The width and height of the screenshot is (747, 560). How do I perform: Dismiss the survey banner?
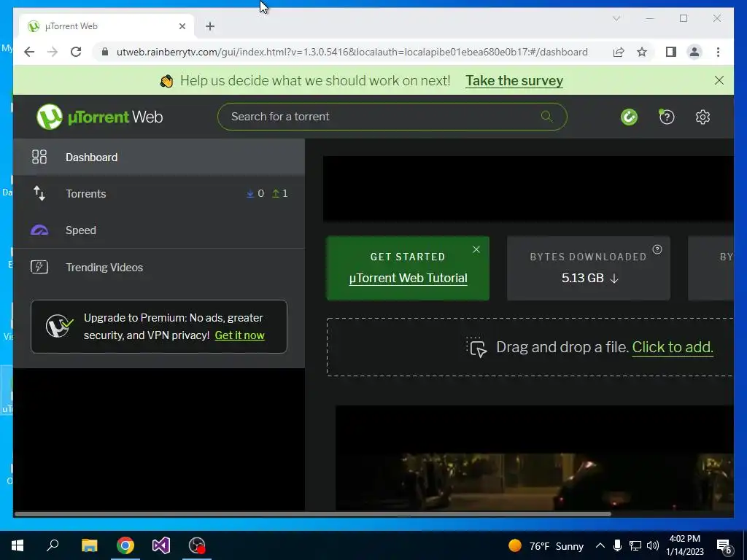[719, 80]
